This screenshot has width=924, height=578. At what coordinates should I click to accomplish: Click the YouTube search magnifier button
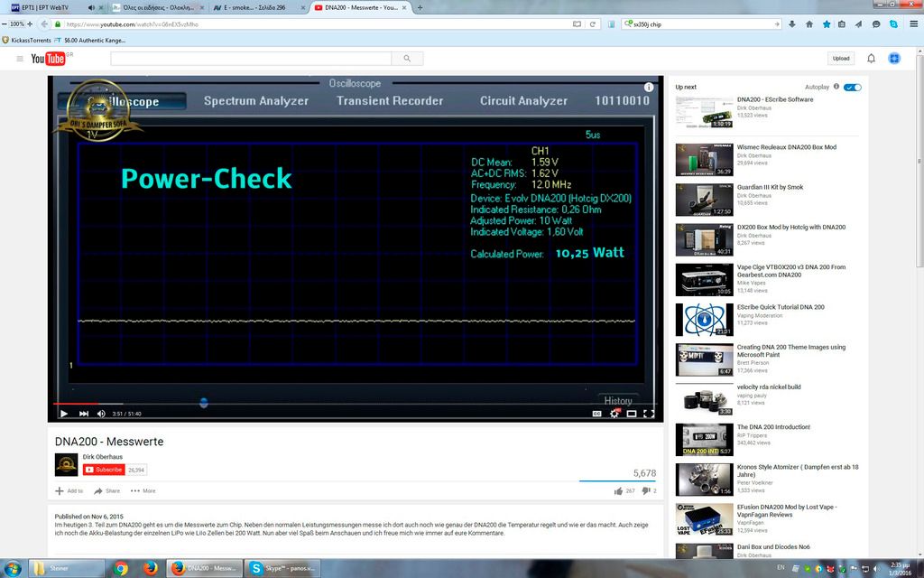click(x=407, y=59)
